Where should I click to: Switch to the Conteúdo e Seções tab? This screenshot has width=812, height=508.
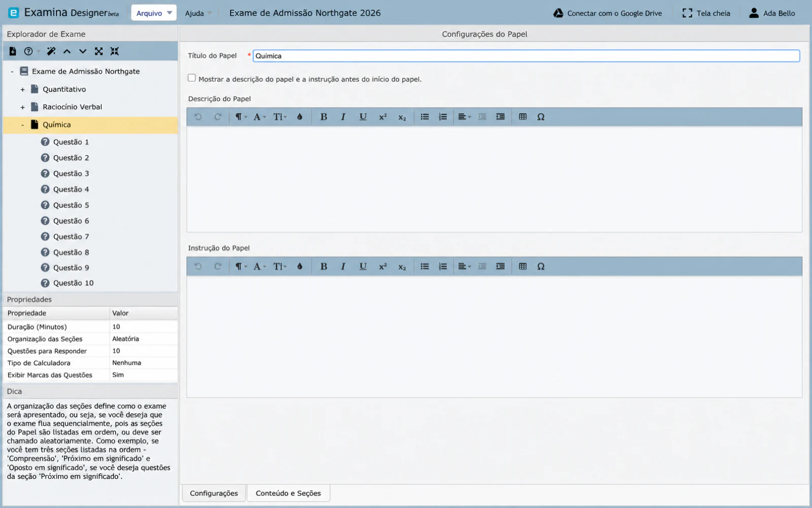coord(288,493)
